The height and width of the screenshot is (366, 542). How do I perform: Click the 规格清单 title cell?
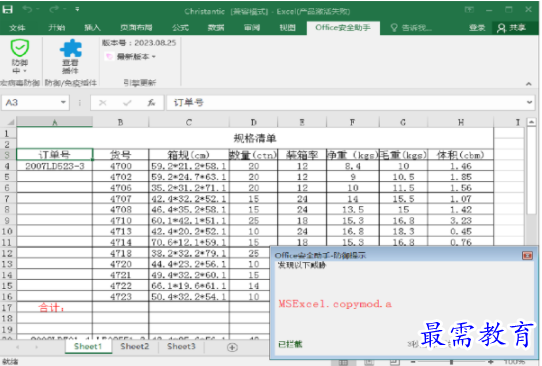click(x=255, y=139)
